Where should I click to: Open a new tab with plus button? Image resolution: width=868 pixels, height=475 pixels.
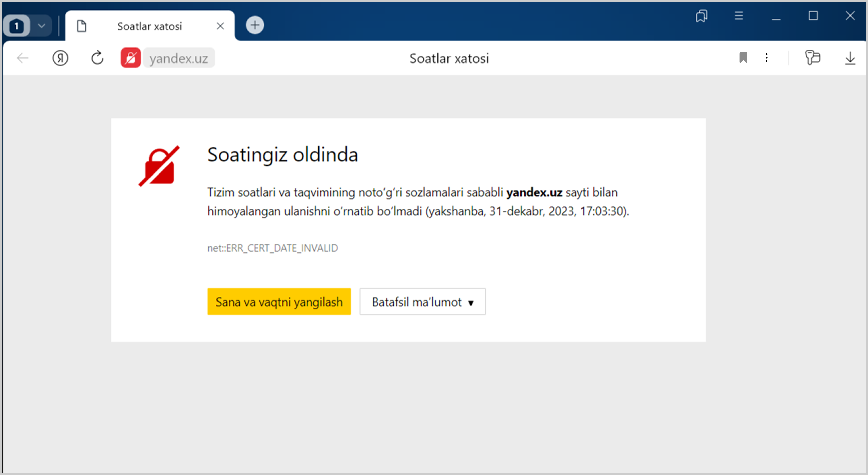point(255,25)
